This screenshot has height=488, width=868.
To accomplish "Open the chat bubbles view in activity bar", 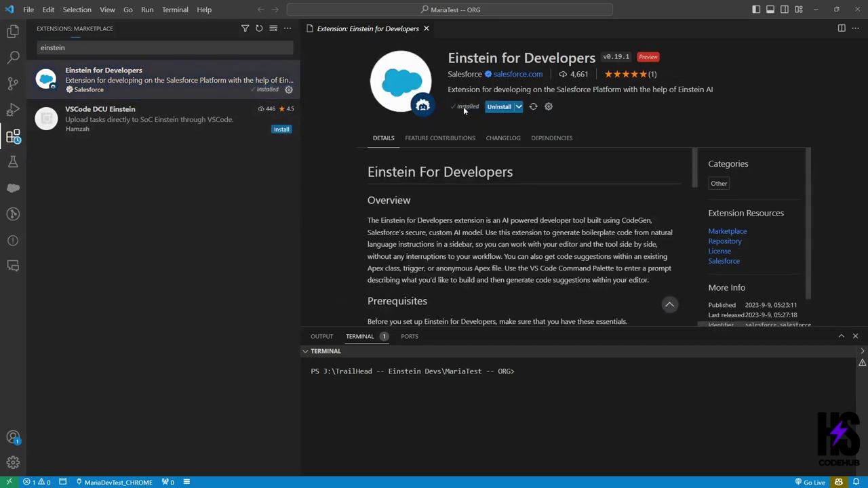I will (13, 266).
